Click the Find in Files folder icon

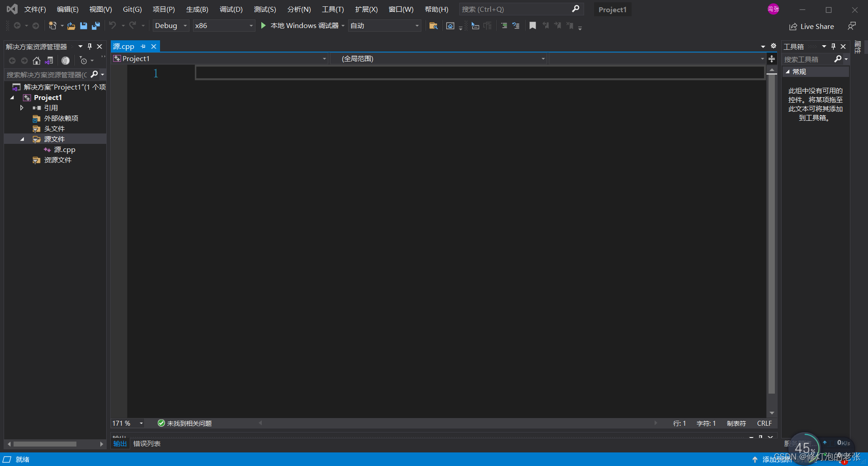click(x=433, y=26)
